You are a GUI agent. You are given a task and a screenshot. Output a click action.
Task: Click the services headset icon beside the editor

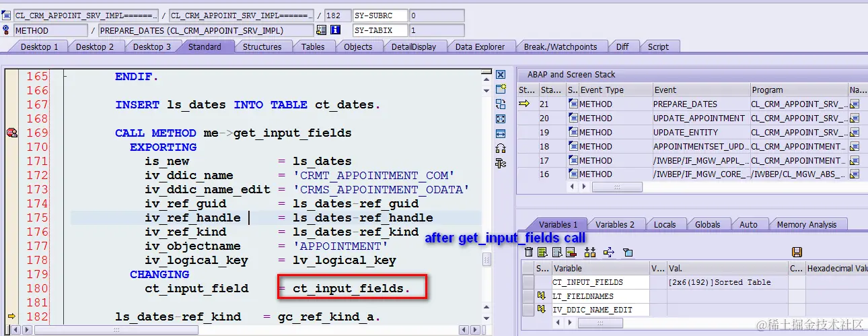(x=501, y=148)
